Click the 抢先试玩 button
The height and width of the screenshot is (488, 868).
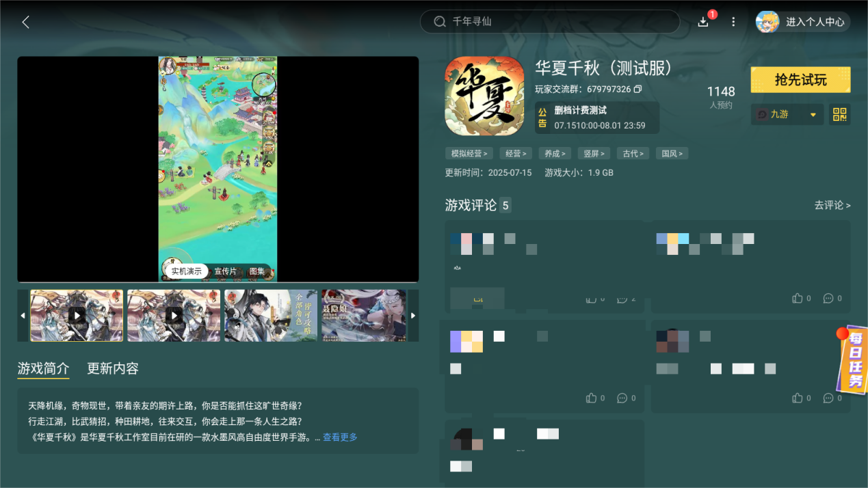click(x=800, y=80)
